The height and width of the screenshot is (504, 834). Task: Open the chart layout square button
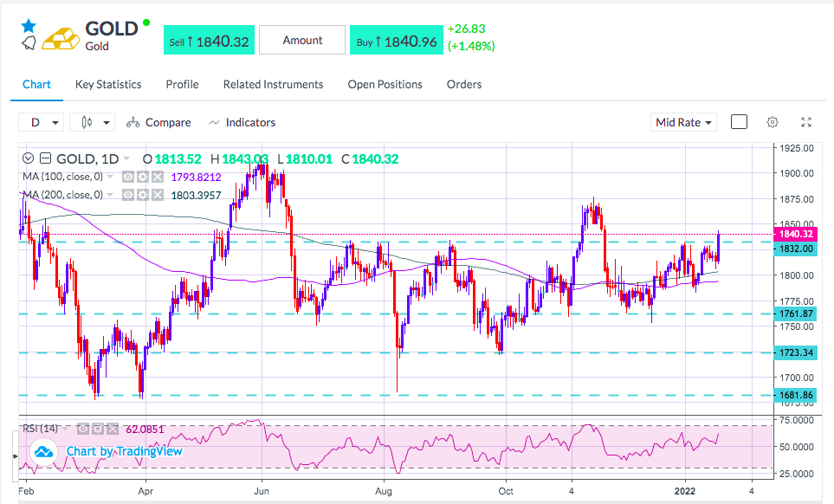coord(739,122)
